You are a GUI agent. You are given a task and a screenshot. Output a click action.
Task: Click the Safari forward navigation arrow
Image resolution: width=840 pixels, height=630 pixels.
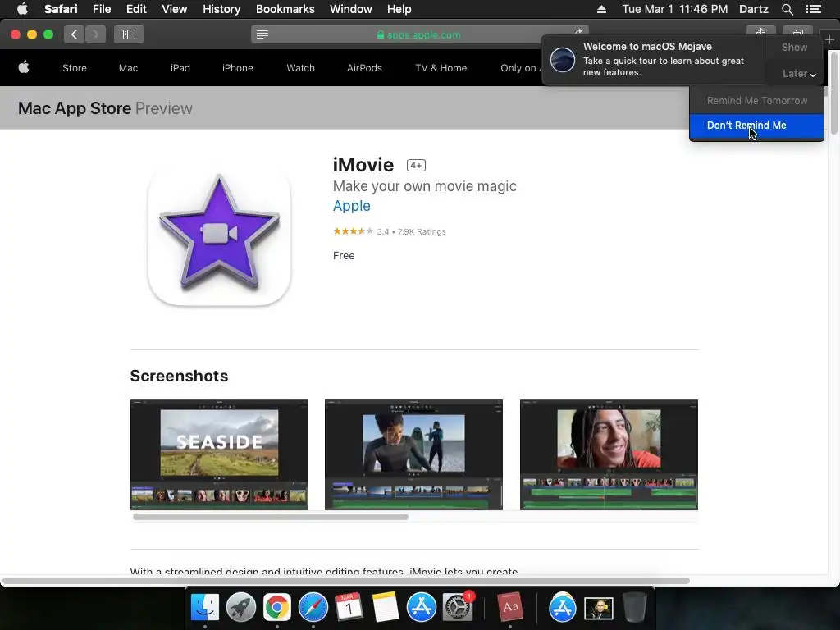[x=95, y=34]
